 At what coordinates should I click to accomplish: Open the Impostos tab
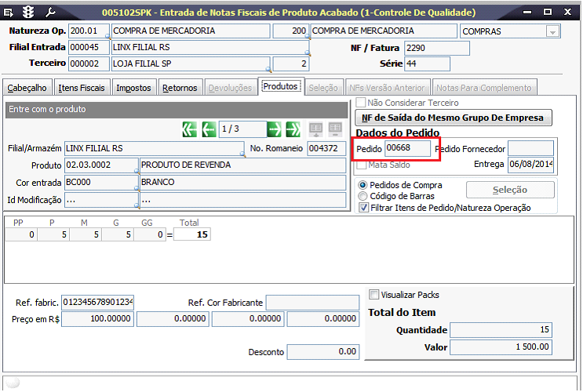point(133,88)
